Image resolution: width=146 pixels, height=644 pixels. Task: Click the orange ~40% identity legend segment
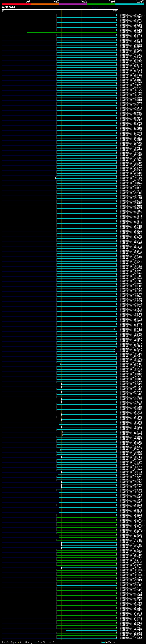point(45,4)
